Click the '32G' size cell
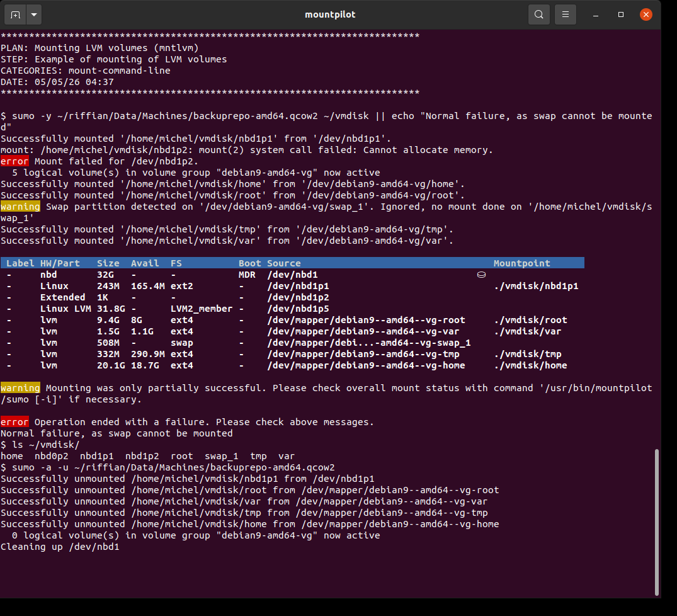677x616 pixels. tap(105, 275)
